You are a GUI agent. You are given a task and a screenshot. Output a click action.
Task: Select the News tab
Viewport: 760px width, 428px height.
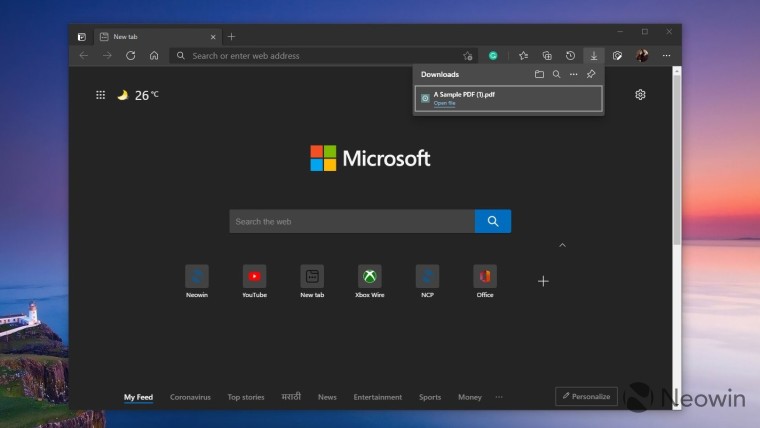click(327, 397)
